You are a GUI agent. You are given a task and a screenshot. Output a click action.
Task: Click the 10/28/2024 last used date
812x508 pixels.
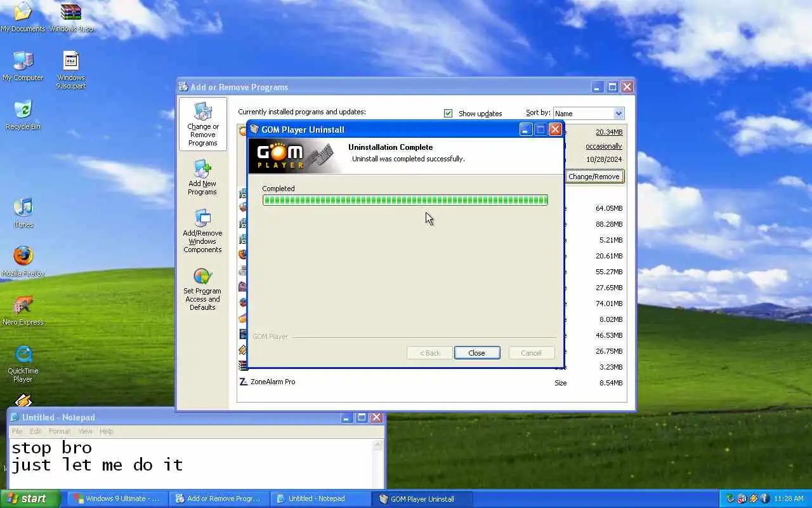coord(604,159)
